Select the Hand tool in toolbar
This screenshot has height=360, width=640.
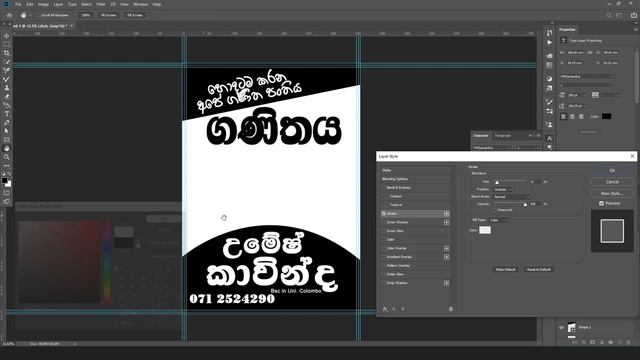[7, 149]
